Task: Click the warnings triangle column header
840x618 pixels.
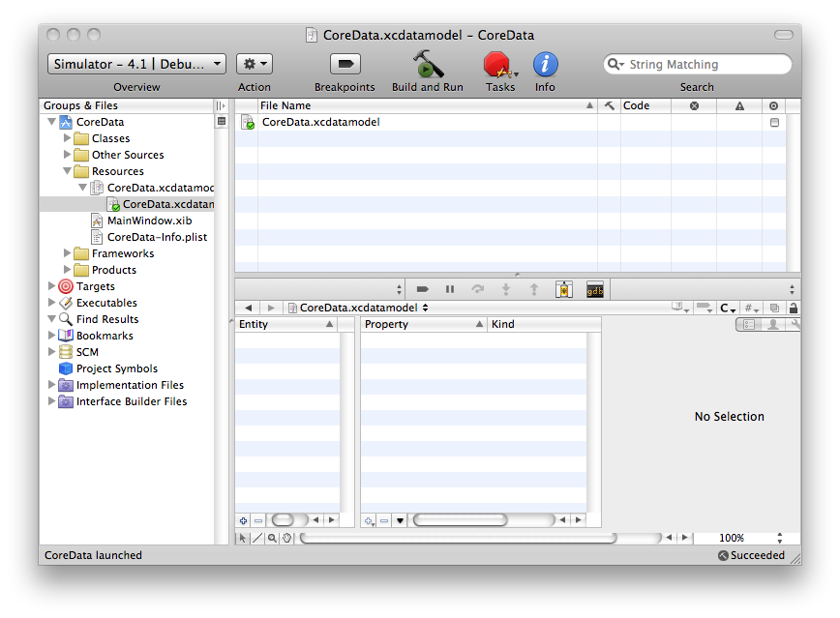Action: tap(739, 106)
